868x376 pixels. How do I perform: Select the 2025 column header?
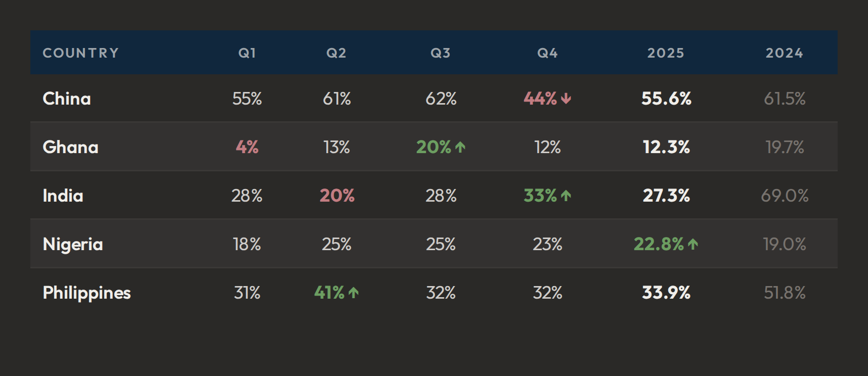pos(666,53)
